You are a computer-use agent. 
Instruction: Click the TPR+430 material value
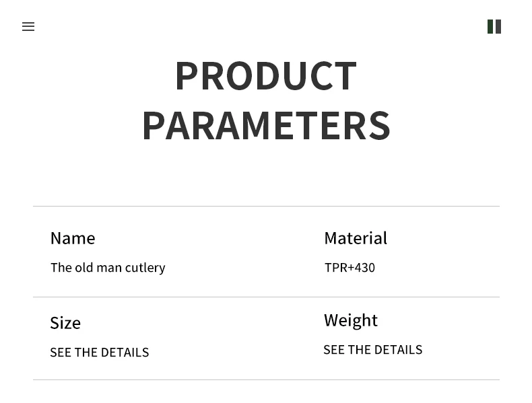coord(350,268)
